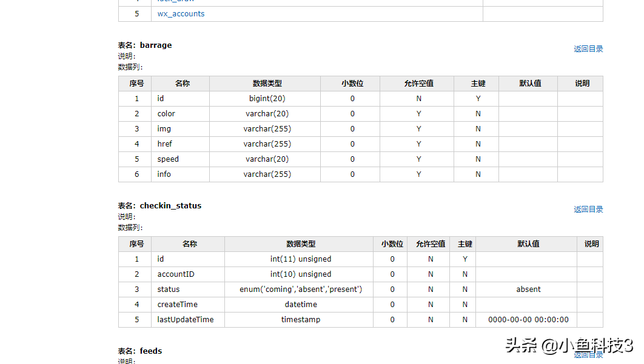This screenshot has width=644, height=364.
Task: Click 返回目录 link beside barrage table
Action: point(588,49)
